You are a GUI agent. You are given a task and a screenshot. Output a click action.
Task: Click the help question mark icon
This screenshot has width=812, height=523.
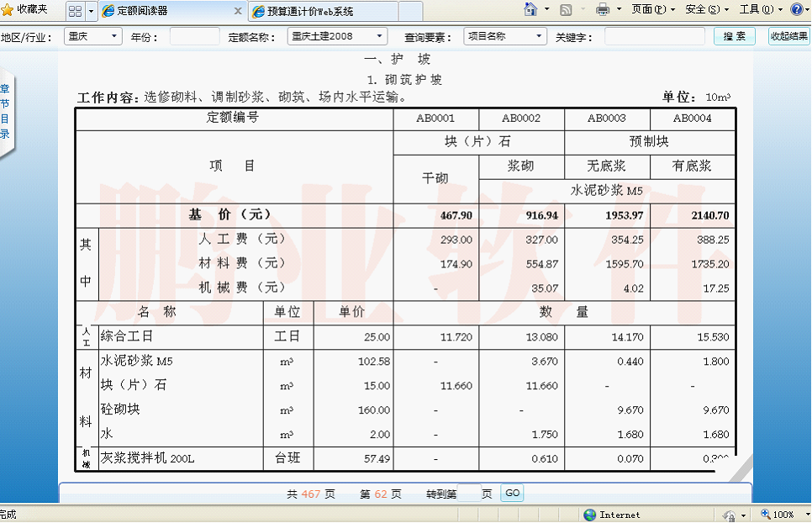797,10
